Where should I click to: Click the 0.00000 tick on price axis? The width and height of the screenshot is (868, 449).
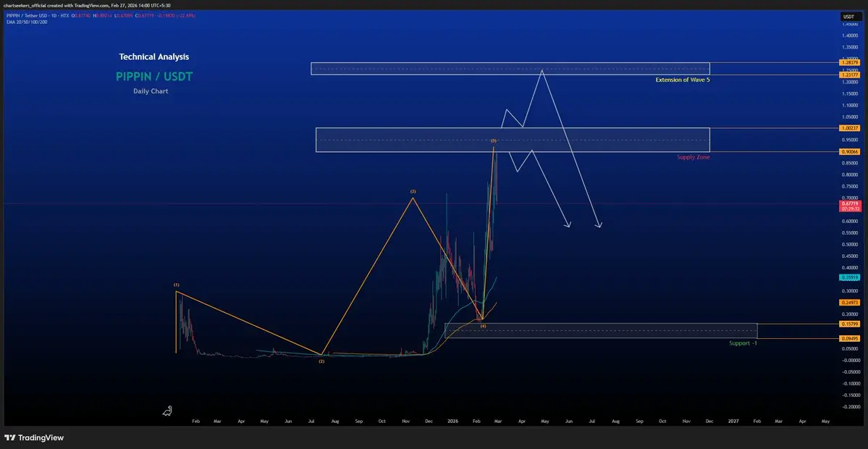coord(851,360)
